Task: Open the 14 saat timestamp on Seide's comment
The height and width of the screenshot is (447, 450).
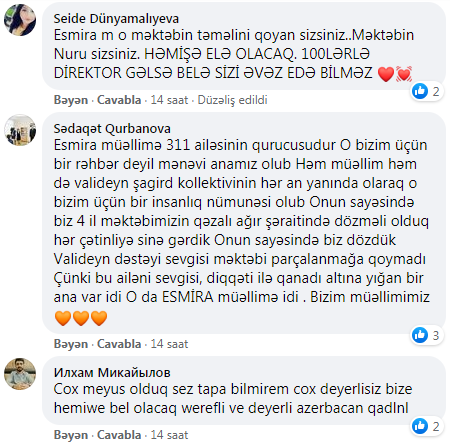Action: click(169, 100)
